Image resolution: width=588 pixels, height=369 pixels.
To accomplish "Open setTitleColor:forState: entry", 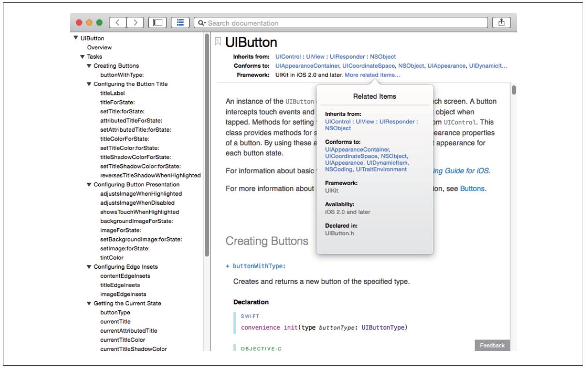I will (x=129, y=148).
